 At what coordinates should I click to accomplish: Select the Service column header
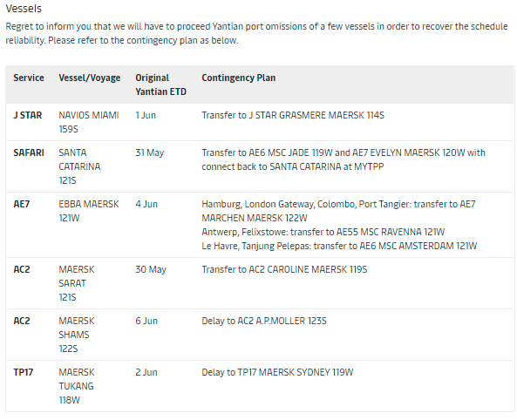pyautogui.click(x=29, y=78)
